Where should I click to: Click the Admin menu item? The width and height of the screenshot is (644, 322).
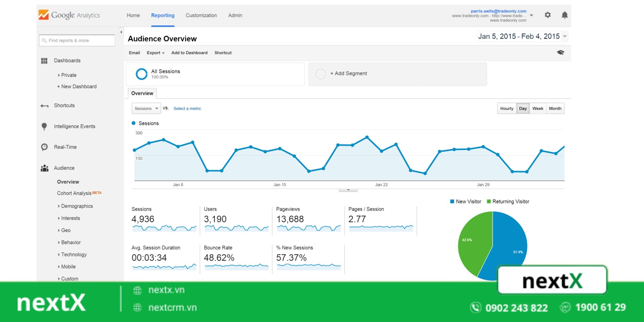coord(235,15)
